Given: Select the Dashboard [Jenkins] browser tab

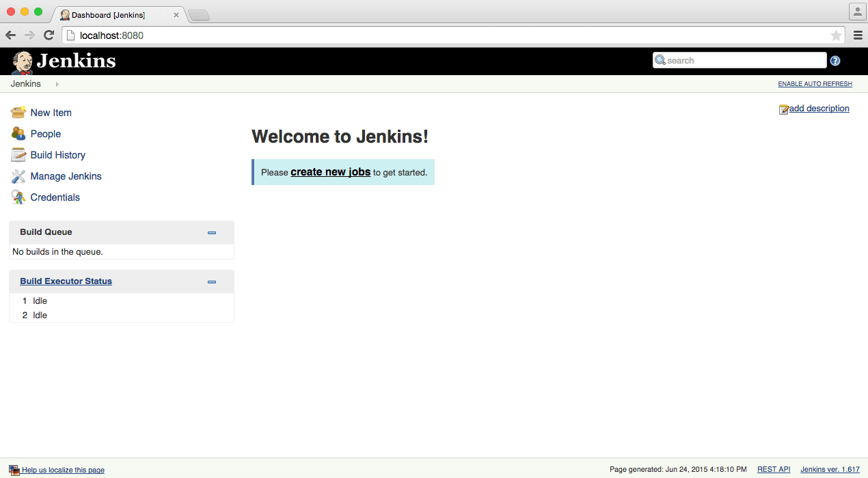Looking at the screenshot, I should click(x=116, y=14).
